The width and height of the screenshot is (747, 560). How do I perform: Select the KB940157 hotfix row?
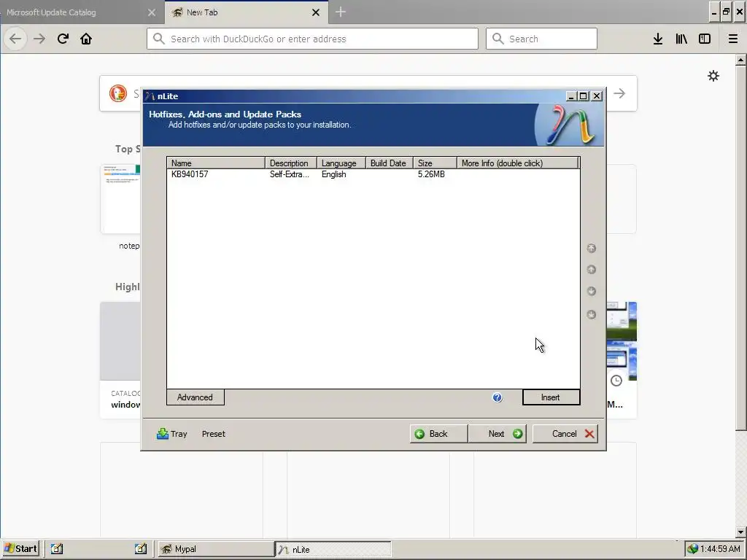tap(373, 174)
